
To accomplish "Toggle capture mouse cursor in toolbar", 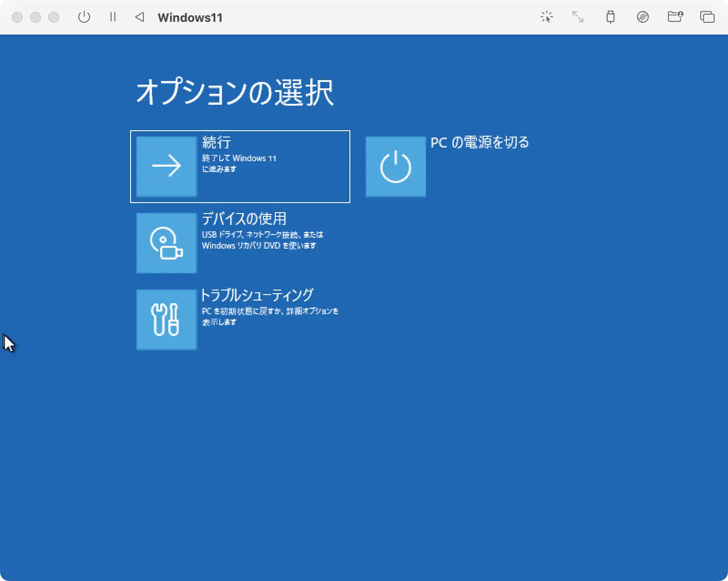I will (x=546, y=17).
